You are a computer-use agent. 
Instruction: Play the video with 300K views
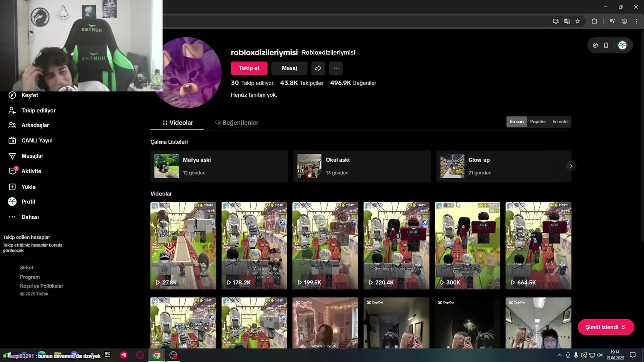467,246
